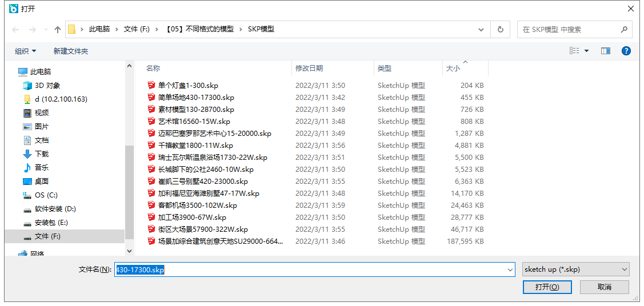Screen dimensions: 644x306
Task: Open the recent locations chevron
Action: coord(46,30)
